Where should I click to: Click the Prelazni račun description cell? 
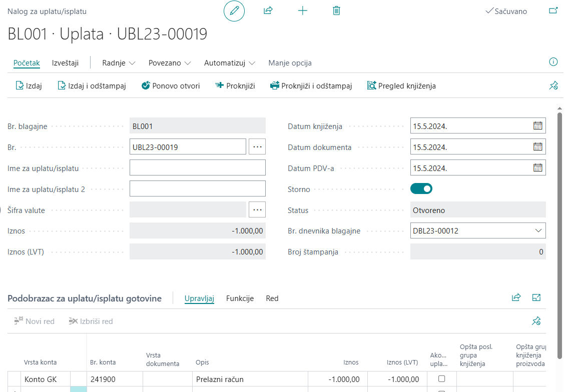point(250,379)
